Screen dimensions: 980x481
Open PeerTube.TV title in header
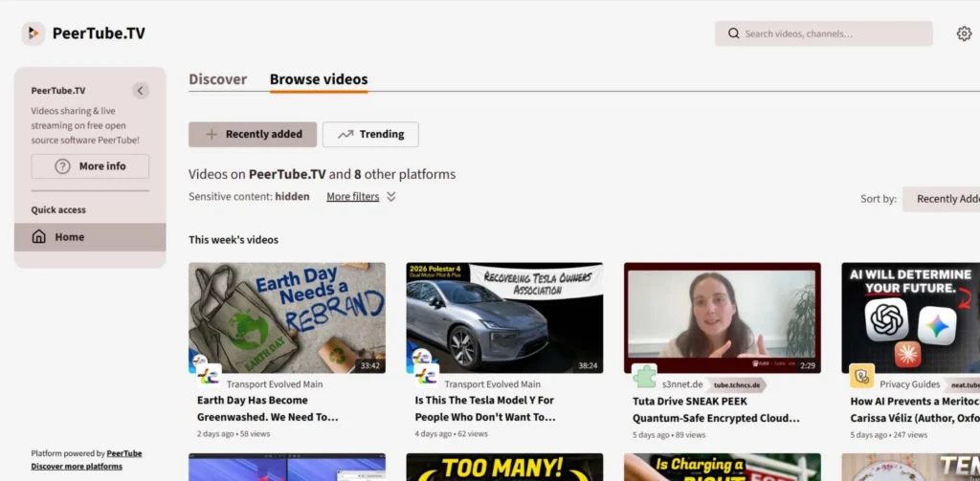[x=99, y=33]
